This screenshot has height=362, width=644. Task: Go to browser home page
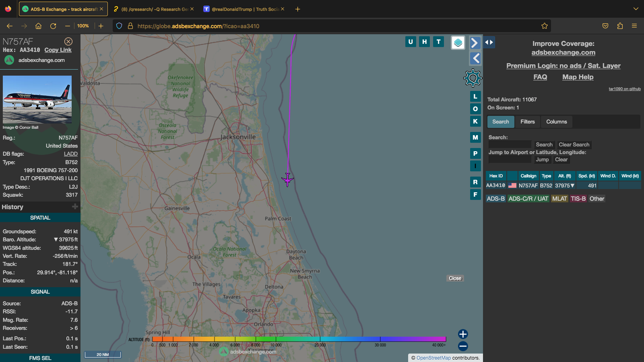tap(39, 26)
